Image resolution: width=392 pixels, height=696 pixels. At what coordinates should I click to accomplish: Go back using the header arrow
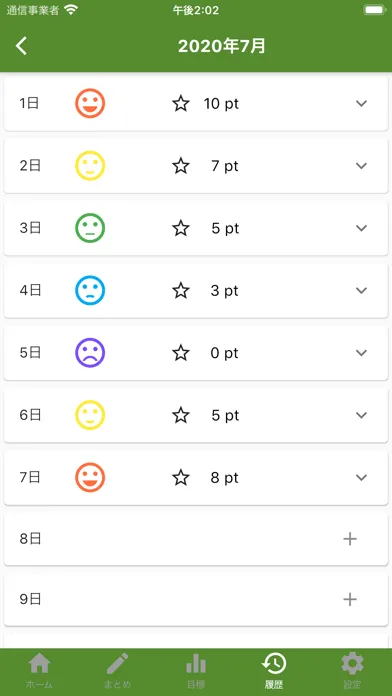tap(21, 46)
